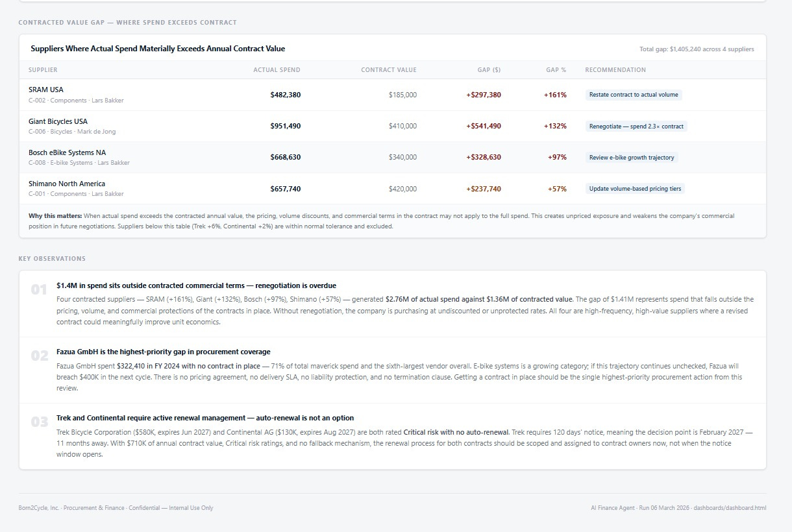Screen dimensions: 792x532
Task: Click the 02 observation number
Action: click(39, 356)
